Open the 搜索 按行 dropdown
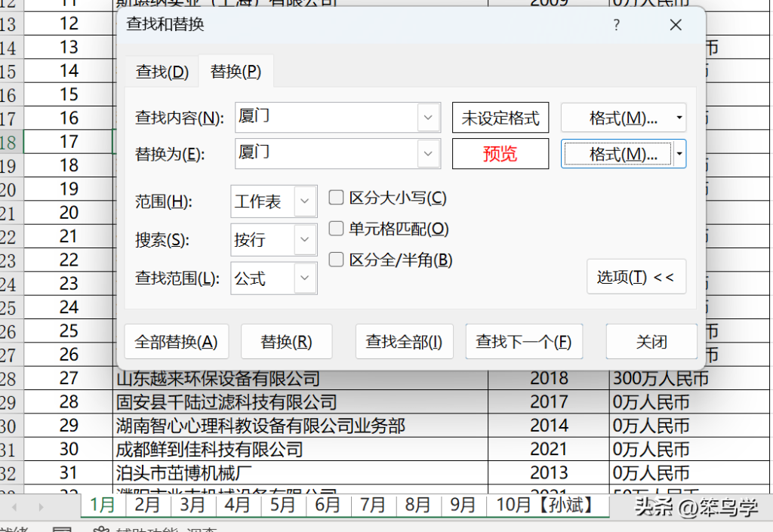Image resolution: width=773 pixels, height=532 pixels. click(305, 240)
